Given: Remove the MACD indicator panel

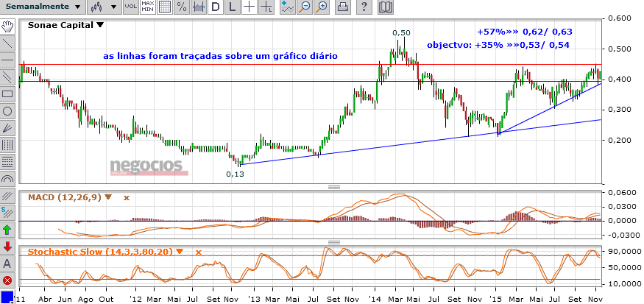Looking at the screenshot, I should [127, 197].
